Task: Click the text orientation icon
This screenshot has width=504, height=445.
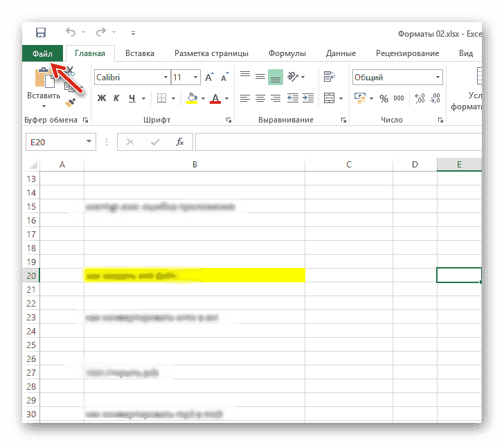Action: coord(293,77)
